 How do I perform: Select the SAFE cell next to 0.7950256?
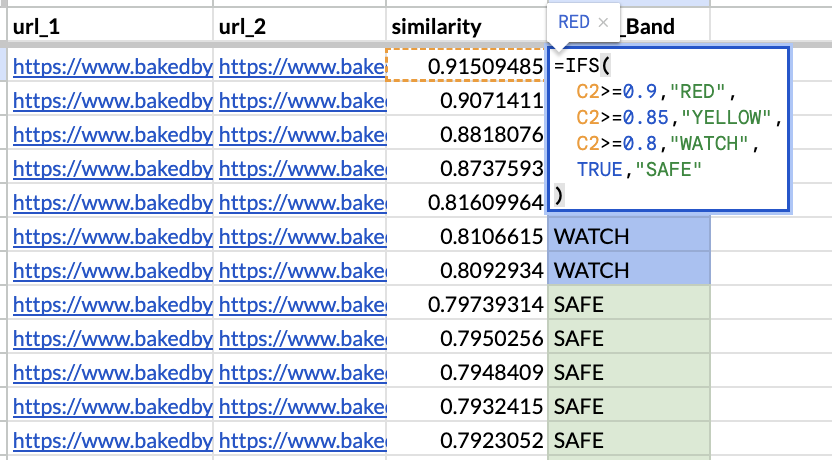[629, 338]
